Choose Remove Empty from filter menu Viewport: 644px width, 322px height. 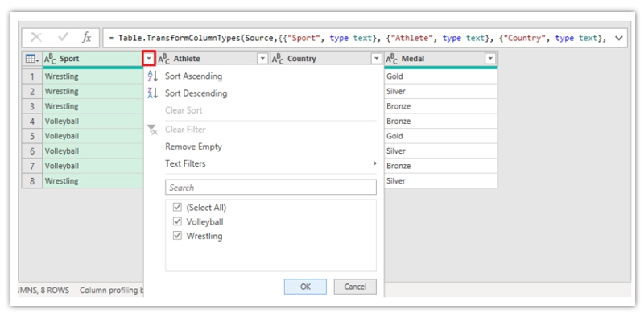[193, 147]
